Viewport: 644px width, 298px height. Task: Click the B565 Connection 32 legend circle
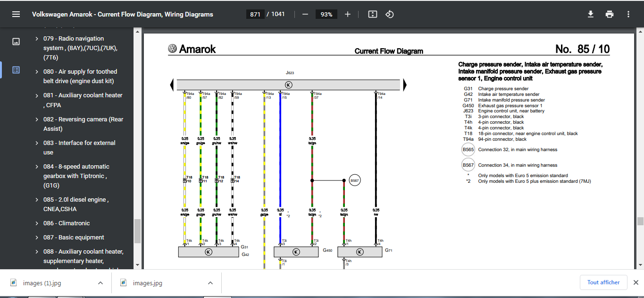click(x=468, y=150)
